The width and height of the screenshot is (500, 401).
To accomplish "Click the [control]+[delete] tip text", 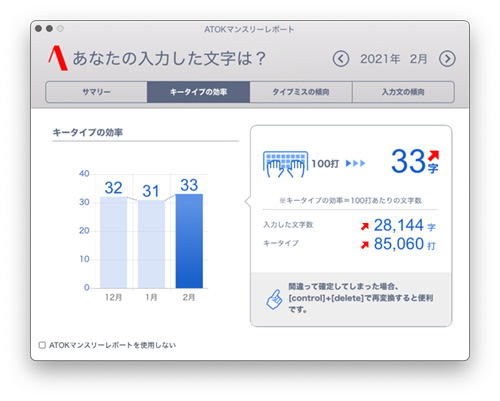I will coord(361,298).
